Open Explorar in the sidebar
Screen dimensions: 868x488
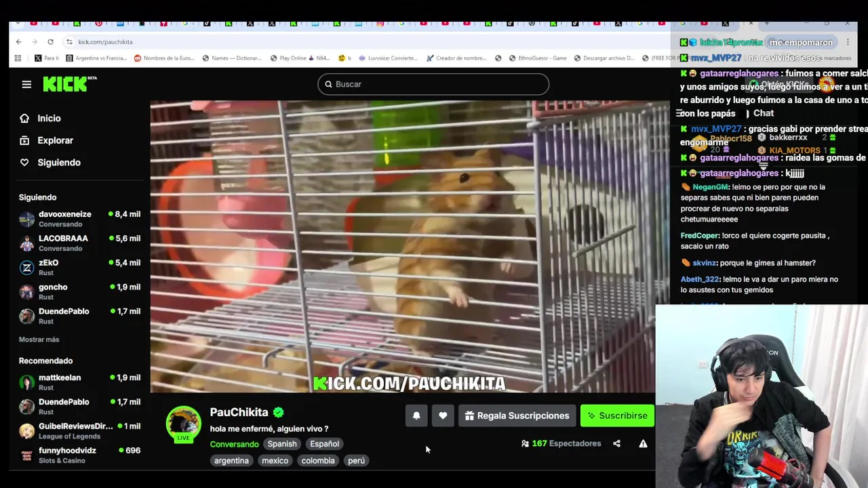(56, 140)
